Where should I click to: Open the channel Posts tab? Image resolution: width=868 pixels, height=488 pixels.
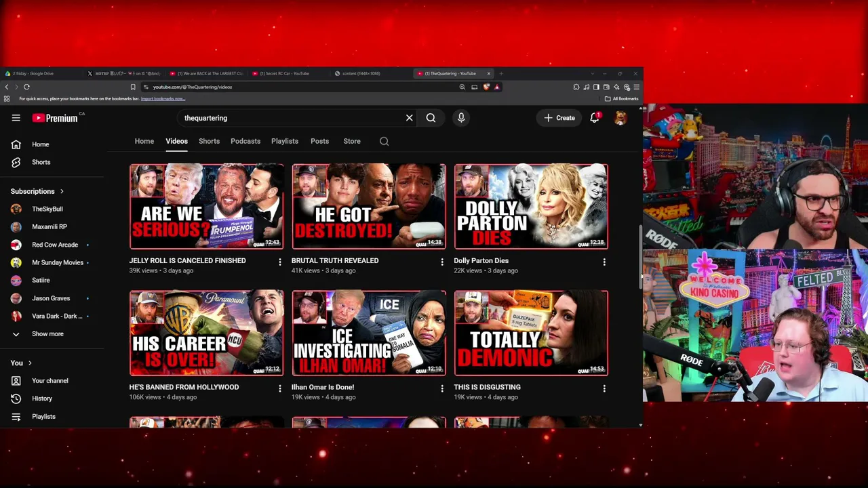(319, 141)
